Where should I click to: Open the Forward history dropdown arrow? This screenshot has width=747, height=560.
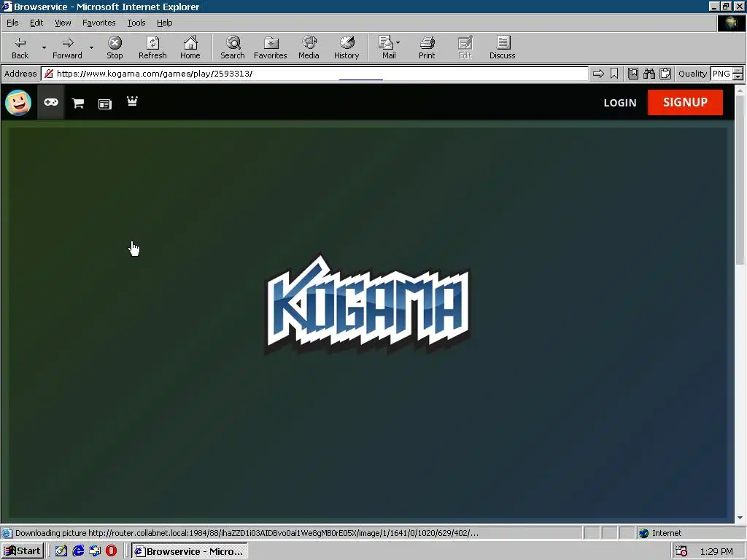[91, 48]
